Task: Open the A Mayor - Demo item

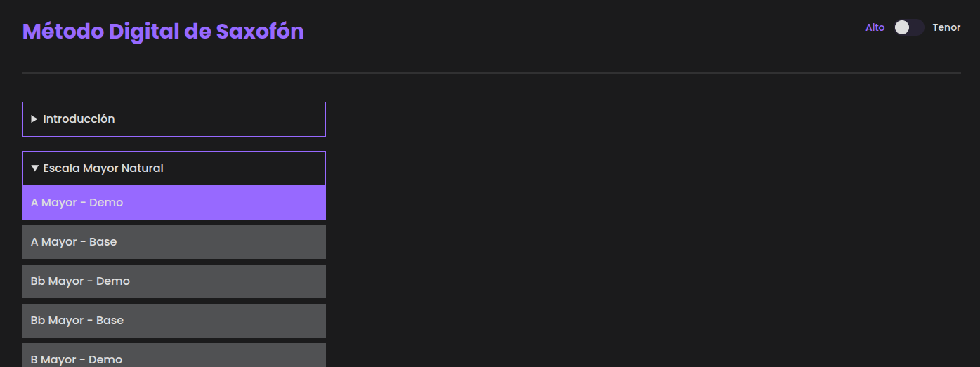Action: (174, 203)
